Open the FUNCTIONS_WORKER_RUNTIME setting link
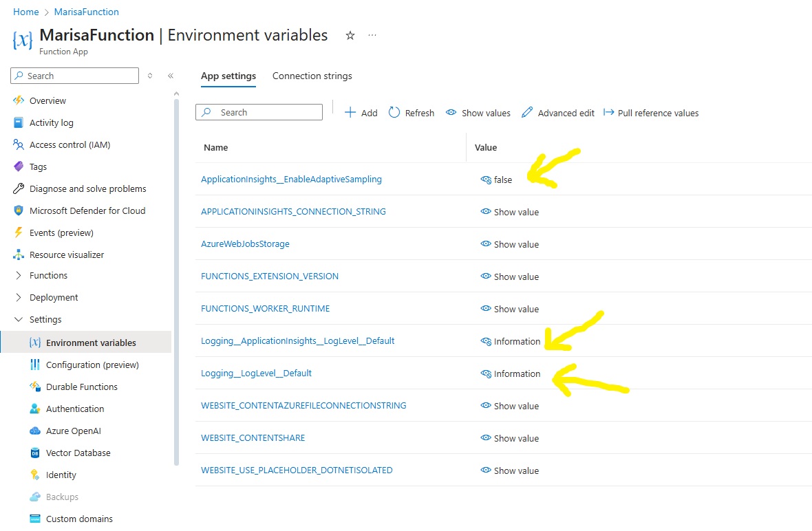 (265, 309)
